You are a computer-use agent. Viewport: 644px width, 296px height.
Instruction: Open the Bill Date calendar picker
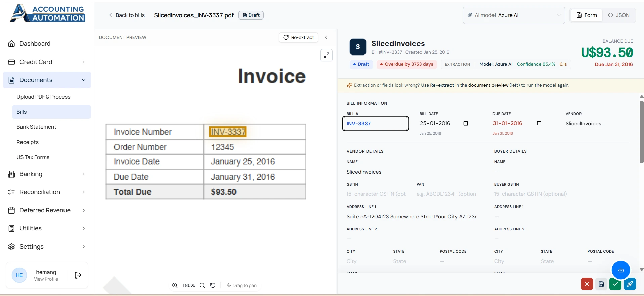coord(466,123)
